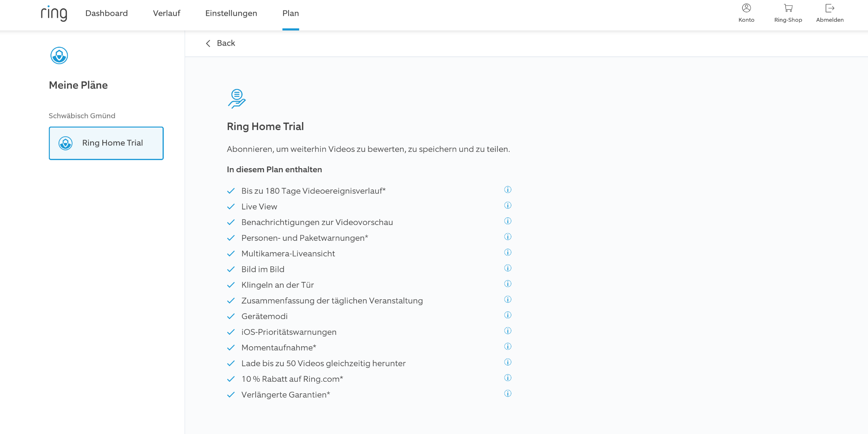Screen dimensions: 868x434
Task: Open the Ring-Shop cart icon
Action: point(788,8)
